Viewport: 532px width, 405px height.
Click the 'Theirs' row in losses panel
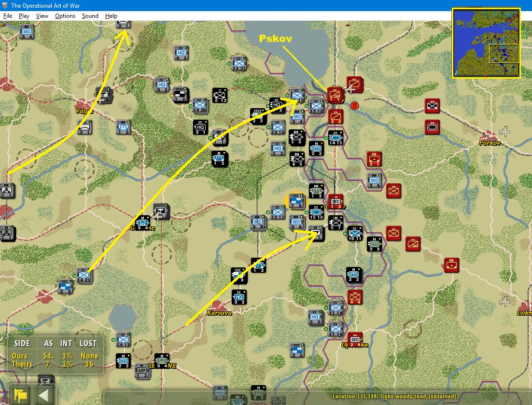(x=55, y=364)
